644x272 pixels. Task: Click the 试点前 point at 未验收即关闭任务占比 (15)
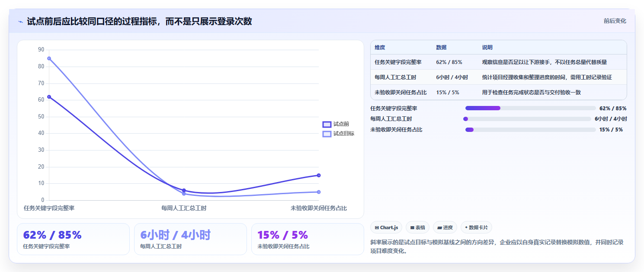click(x=319, y=175)
